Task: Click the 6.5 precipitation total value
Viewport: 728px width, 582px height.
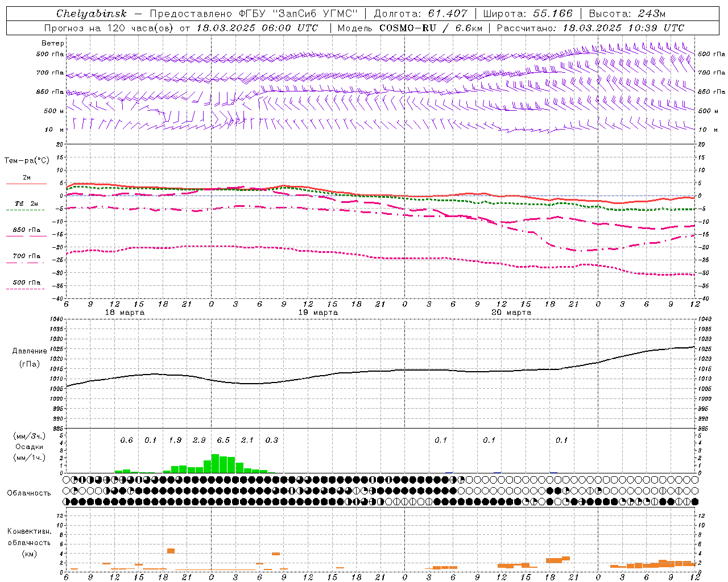Action: pos(223,440)
